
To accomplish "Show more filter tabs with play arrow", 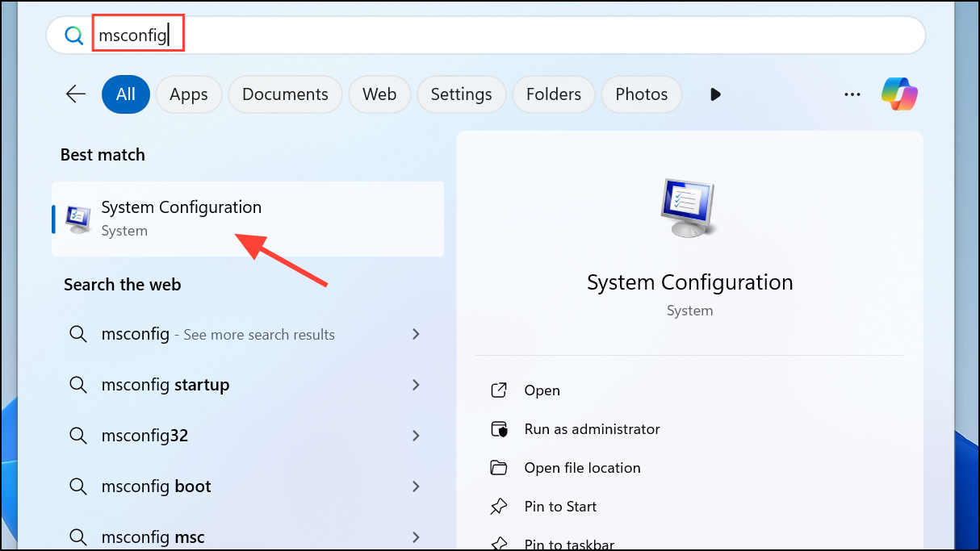I will click(x=714, y=94).
